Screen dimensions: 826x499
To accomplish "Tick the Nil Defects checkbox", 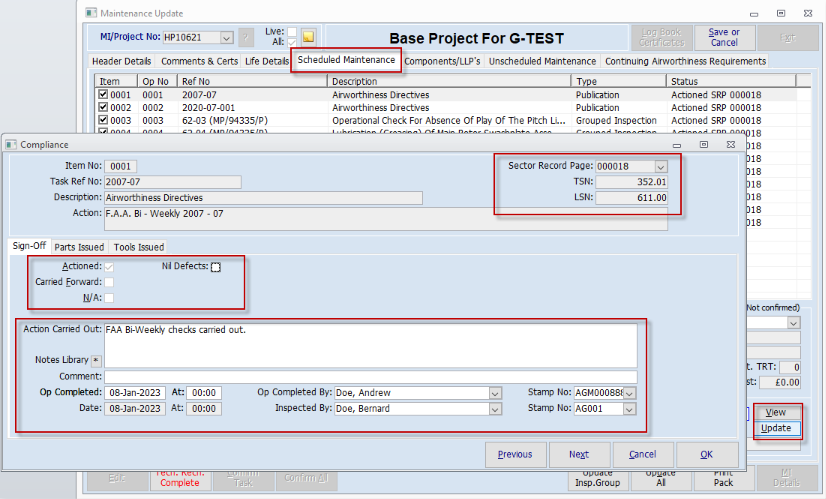I will 215,266.
